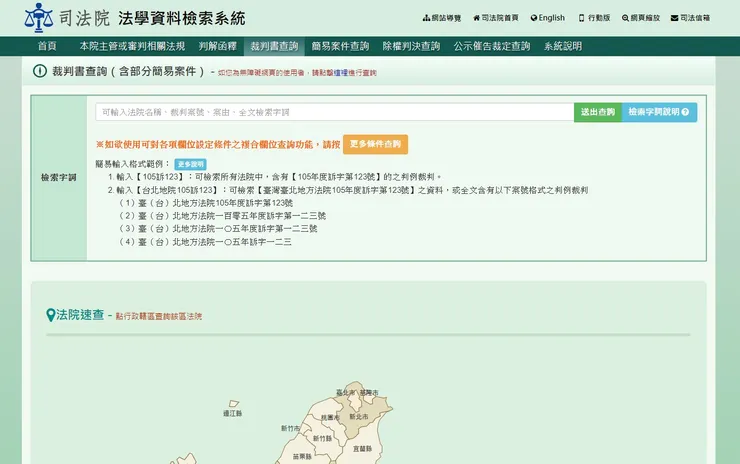Open the 簡易案件查詢 menu
The height and width of the screenshot is (464, 740).
(340, 46)
